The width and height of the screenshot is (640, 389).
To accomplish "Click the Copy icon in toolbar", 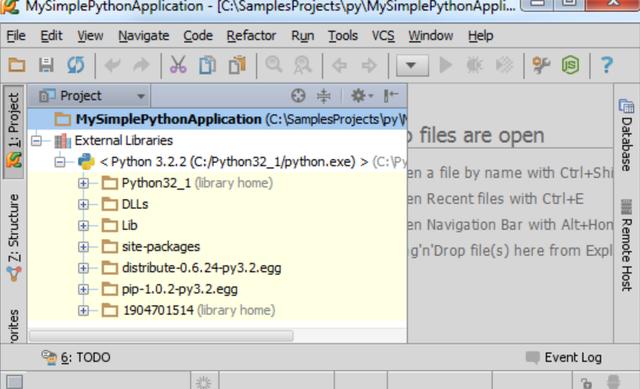I will coord(207,65).
